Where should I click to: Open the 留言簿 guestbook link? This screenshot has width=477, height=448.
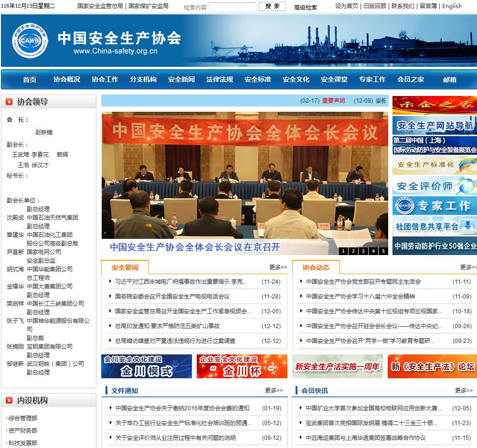click(x=428, y=6)
